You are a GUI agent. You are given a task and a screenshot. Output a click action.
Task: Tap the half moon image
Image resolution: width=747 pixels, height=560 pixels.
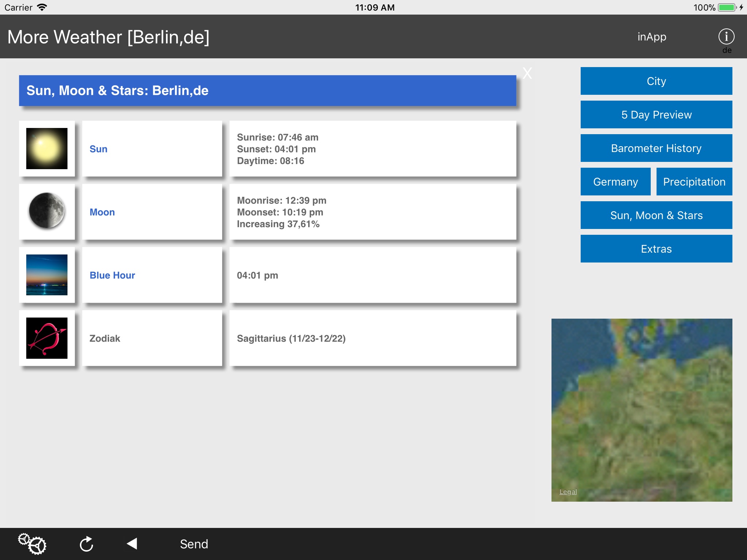[x=47, y=211]
